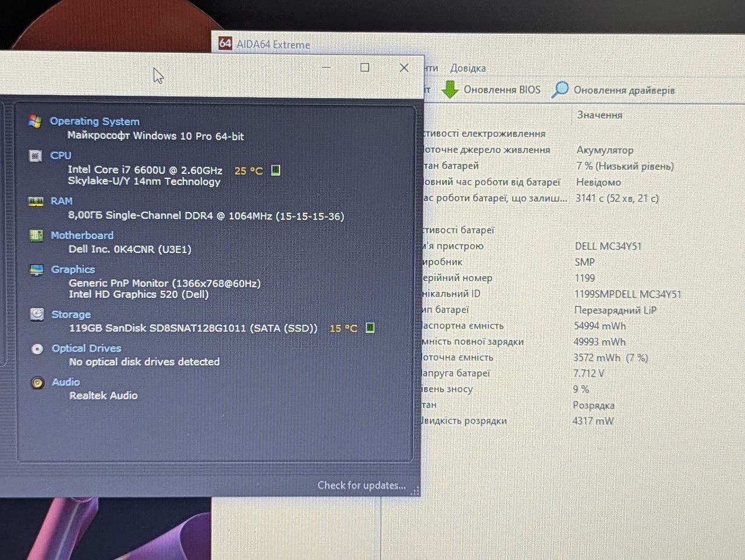Click the CPU chip icon in Speccy
Image resolution: width=745 pixels, height=560 pixels.
pyautogui.click(x=36, y=156)
